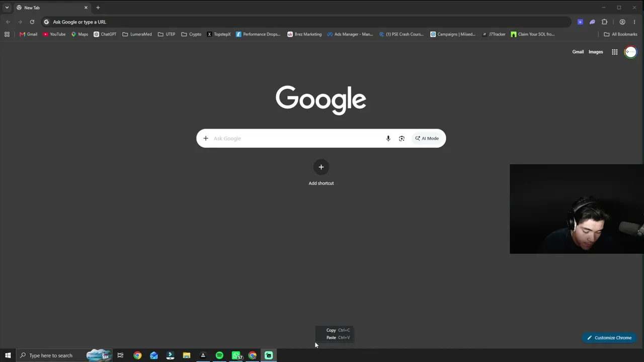Viewport: 644px width, 362px height.
Task: Open the Maps bookmark
Action: tap(79, 34)
